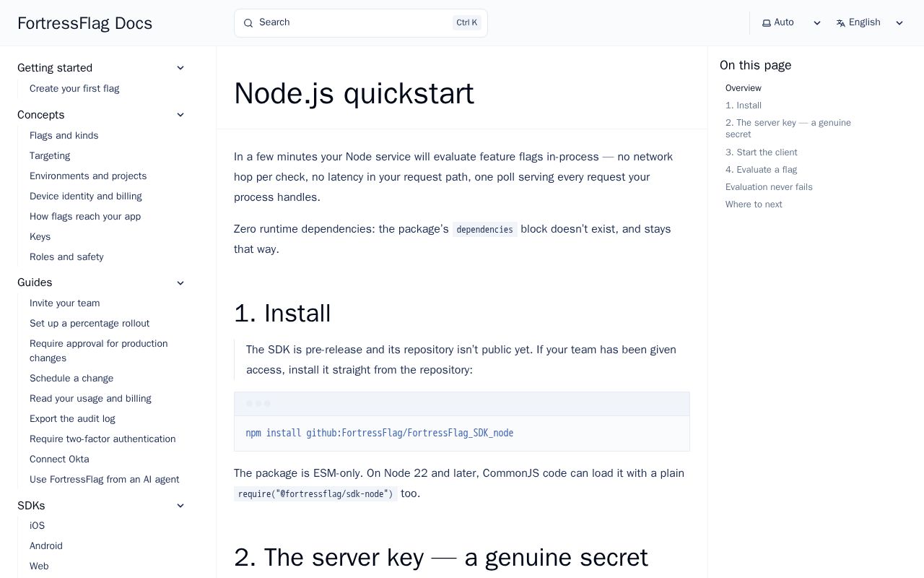Jump to 3. Start the client
924x578 pixels.
tap(762, 152)
